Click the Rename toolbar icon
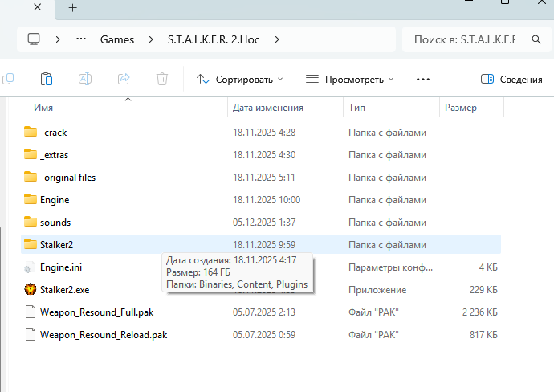 coord(85,79)
